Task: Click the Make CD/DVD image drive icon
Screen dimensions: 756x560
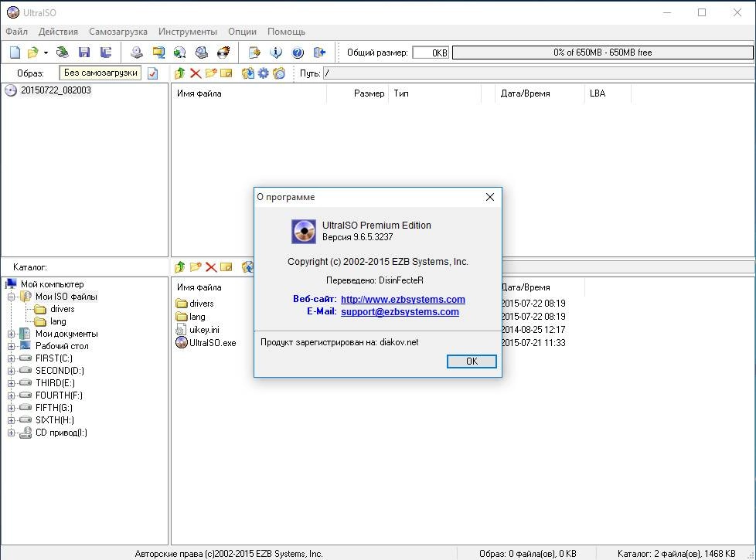Action: click(137, 52)
